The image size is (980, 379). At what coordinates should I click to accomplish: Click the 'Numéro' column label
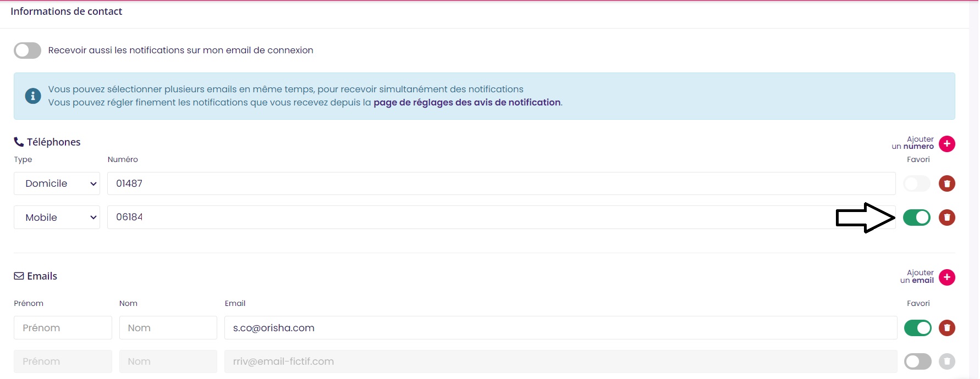coord(123,160)
